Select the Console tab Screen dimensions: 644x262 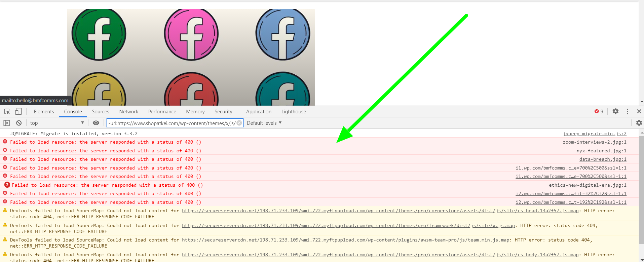coord(73,112)
